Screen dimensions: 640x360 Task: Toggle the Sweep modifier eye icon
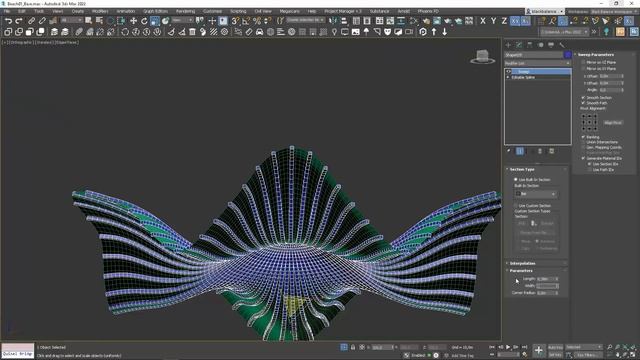coord(509,71)
